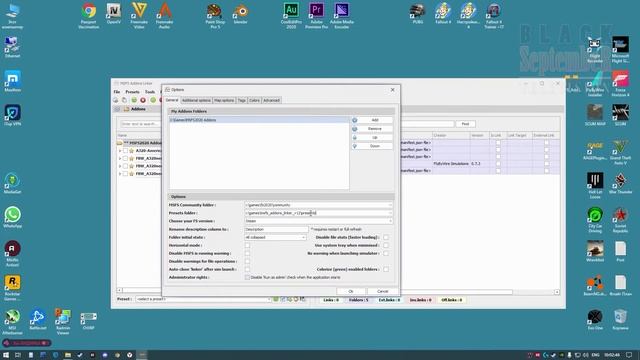
Task: Toggle Horizontal mode checkbox
Action: click(247, 245)
